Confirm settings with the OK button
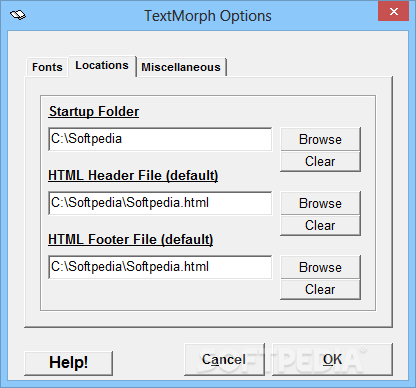 [x=332, y=359]
